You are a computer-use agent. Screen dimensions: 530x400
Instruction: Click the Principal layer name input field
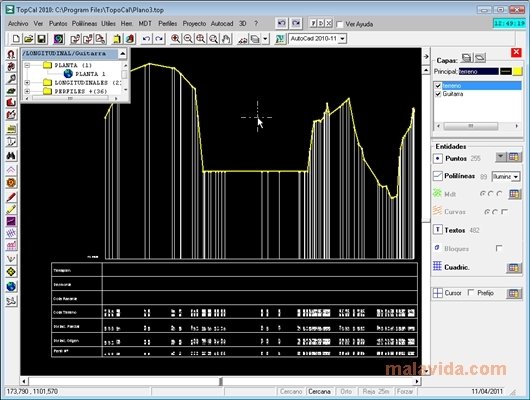pyautogui.click(x=478, y=72)
